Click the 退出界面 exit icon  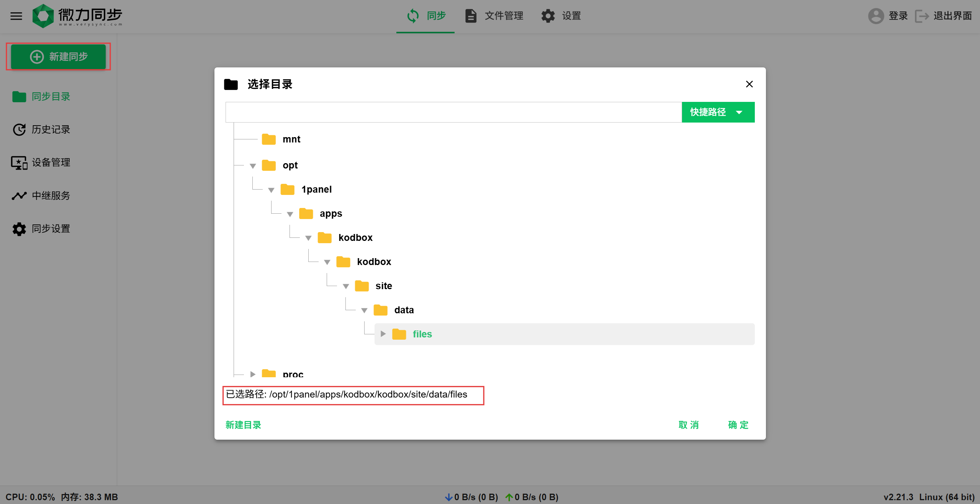tap(922, 16)
